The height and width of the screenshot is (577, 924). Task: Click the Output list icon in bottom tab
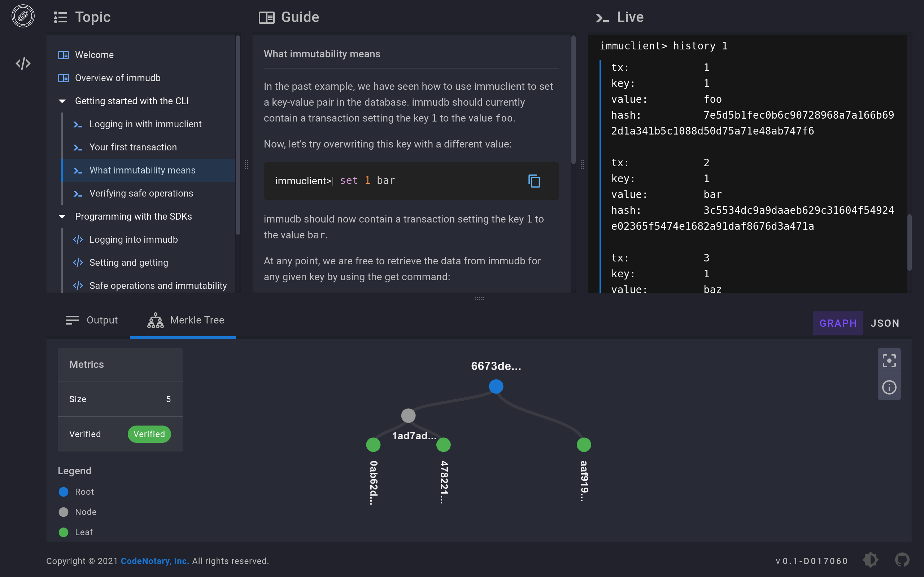point(72,320)
